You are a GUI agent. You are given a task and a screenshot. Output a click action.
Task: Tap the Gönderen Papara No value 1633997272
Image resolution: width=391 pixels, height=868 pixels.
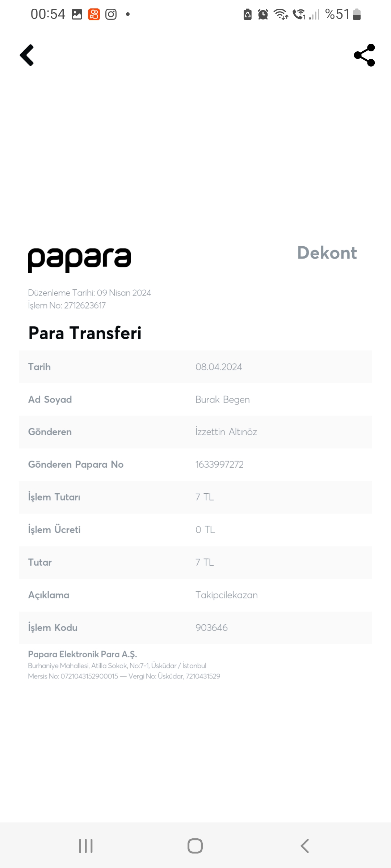click(219, 464)
